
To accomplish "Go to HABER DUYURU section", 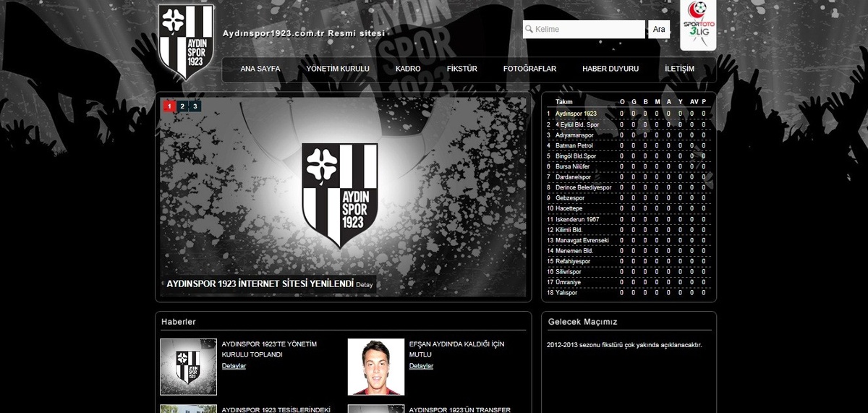I will coord(610,69).
